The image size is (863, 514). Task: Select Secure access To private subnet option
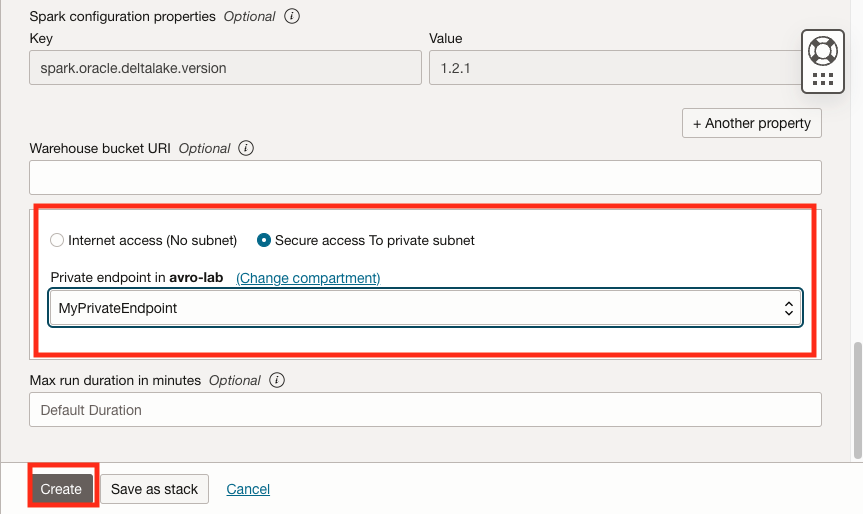click(x=264, y=240)
